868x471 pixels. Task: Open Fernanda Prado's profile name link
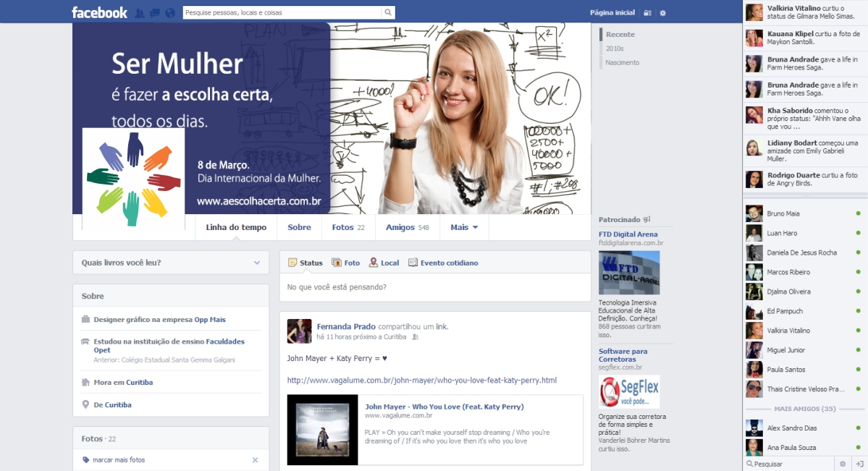(x=346, y=326)
